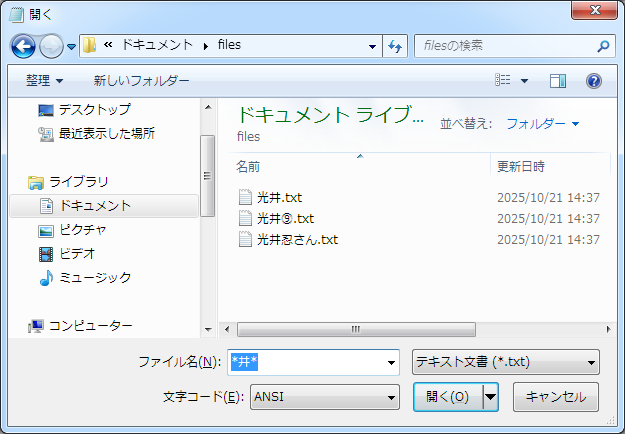Click the コンピューター icon
This screenshot has width=625, height=434.
pyautogui.click(x=36, y=326)
